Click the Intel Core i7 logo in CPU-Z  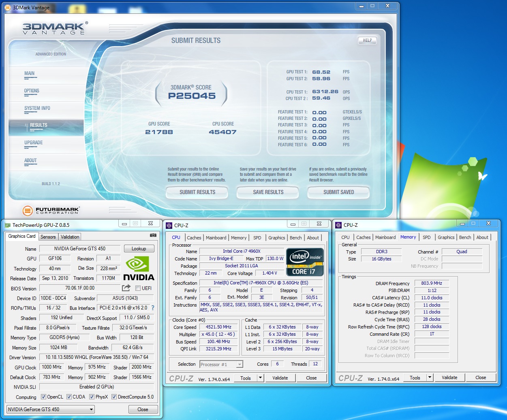(x=305, y=262)
